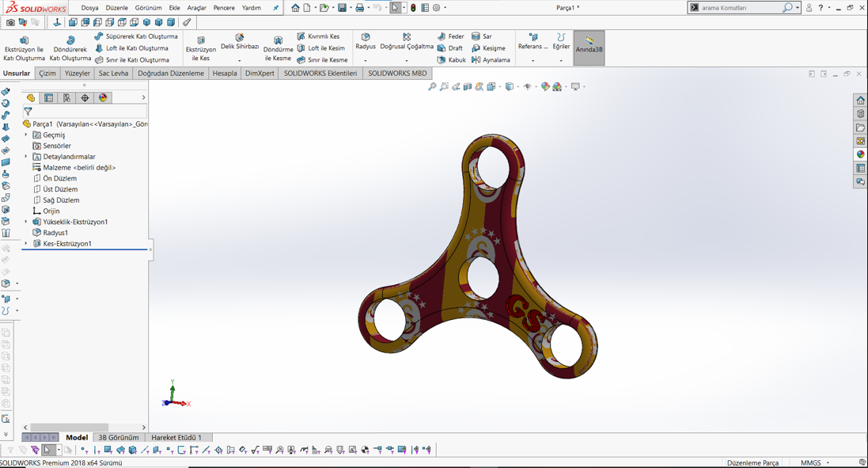Click the camera screenshot icon
Viewport: 868px width, 468px height.
pyautogui.click(x=10, y=22)
